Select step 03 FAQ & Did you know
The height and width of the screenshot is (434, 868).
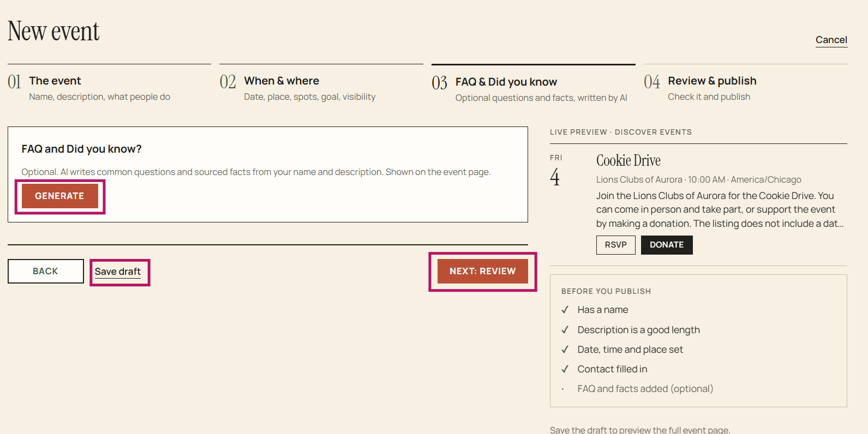533,85
